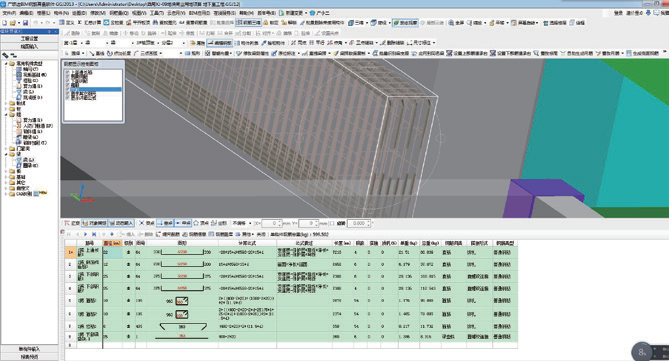Screen dimensions: 669x361
Task: Toggle 显示详细公式 checkbox
Action: (67, 98)
